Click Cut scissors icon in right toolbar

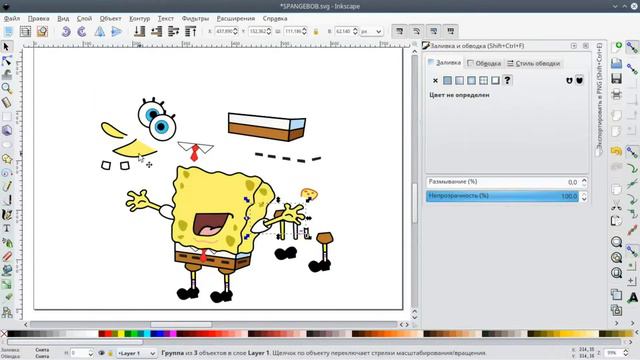[616, 205]
